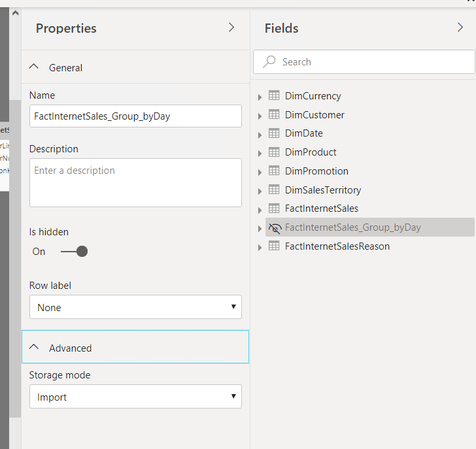
Task: Click the hidden eye icon on FactInternetSales_Group_byDay
Action: pyautogui.click(x=275, y=228)
